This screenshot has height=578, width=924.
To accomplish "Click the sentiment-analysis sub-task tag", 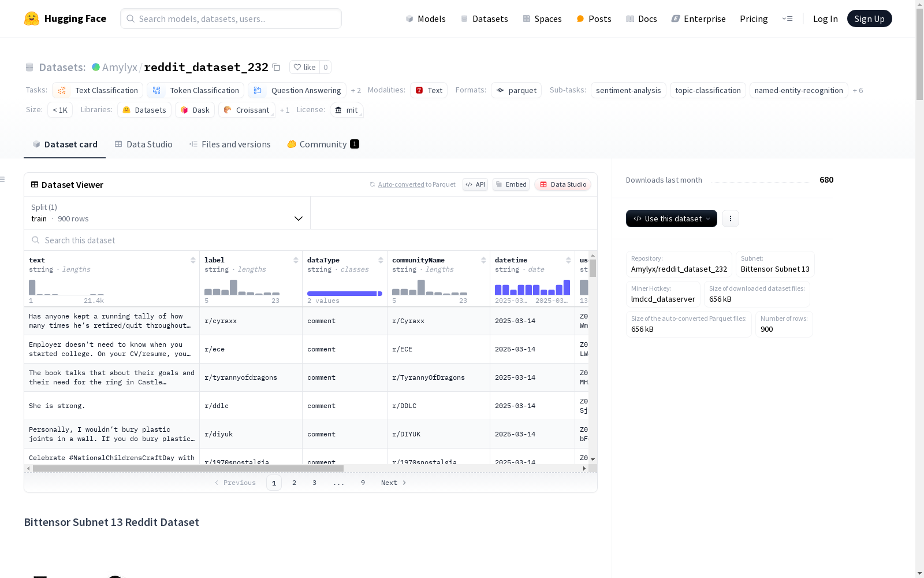I will point(628,91).
